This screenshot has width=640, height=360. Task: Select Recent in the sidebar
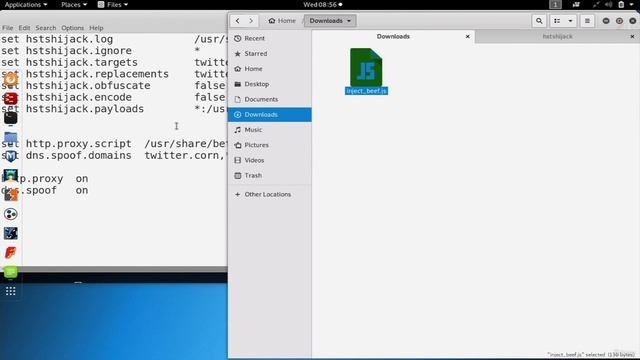click(x=269, y=38)
